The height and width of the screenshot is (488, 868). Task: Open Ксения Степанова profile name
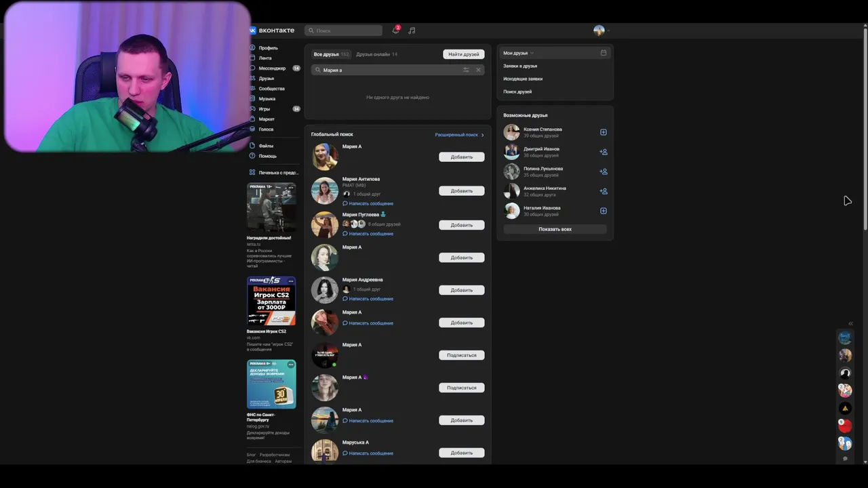[542, 129]
